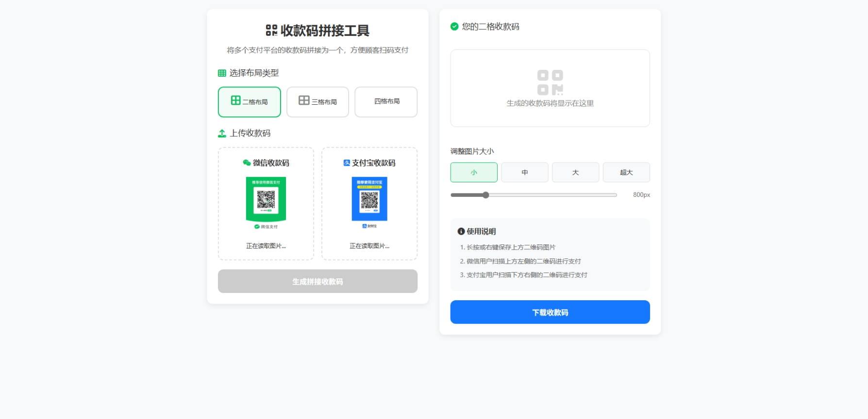Click the blue 下载收款码 button
The height and width of the screenshot is (419, 868).
pyautogui.click(x=550, y=312)
